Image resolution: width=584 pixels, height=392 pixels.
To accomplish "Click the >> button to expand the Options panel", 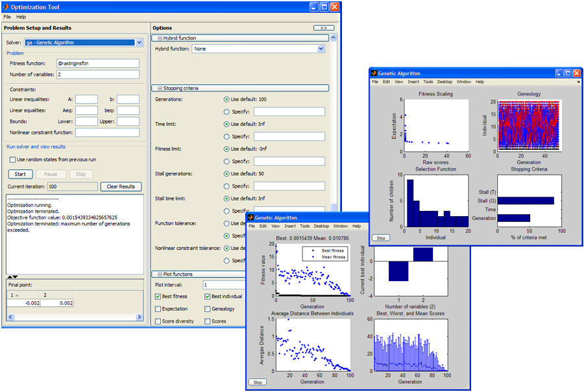I will pyautogui.click(x=322, y=28).
